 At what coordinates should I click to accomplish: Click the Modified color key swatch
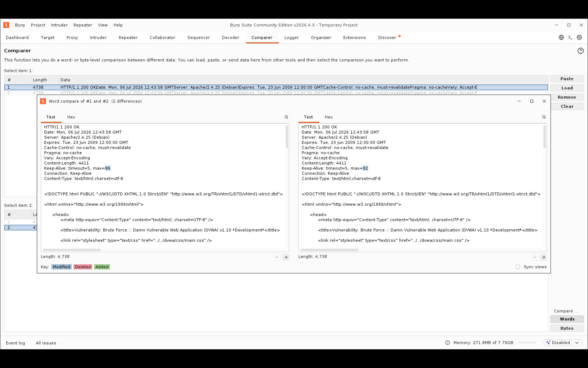(61, 267)
